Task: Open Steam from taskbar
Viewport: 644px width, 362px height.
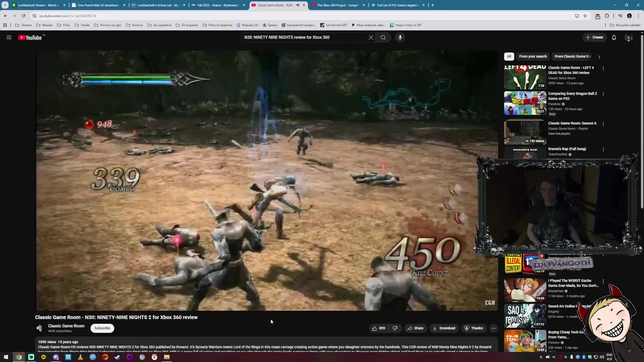Action: tap(117, 357)
